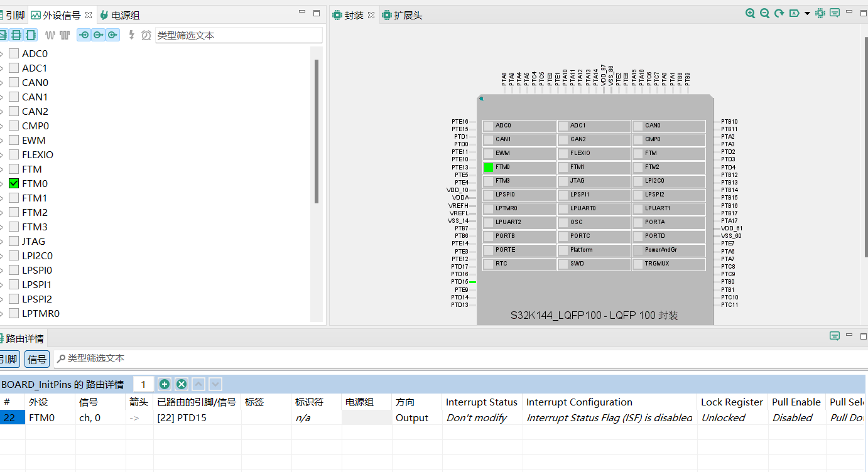Expand the ADC1 tree node

coord(2,68)
